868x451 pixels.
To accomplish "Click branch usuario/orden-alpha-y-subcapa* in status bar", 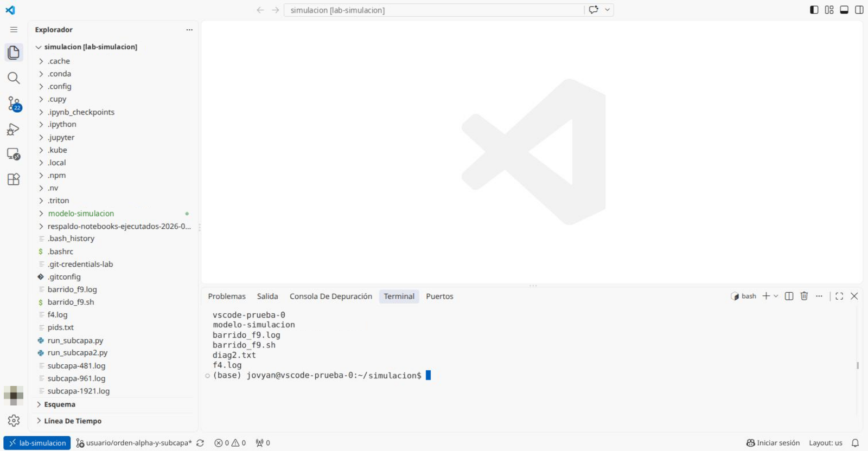I will [134, 443].
